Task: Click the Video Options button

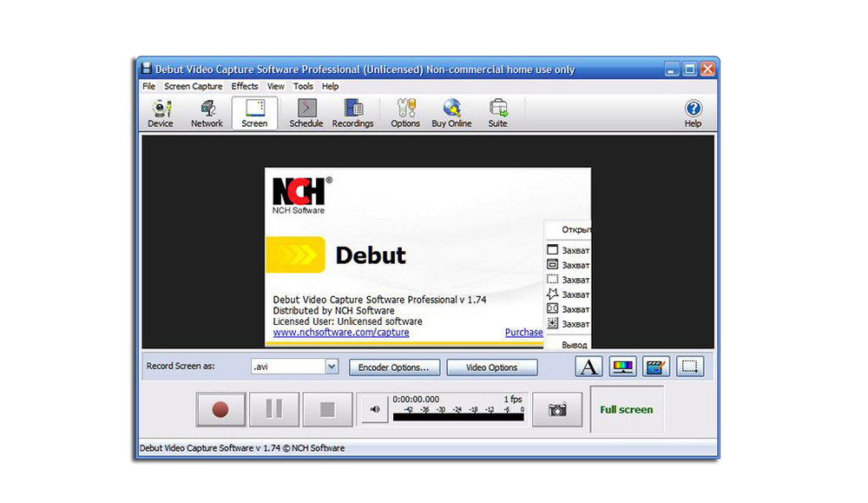Action: [x=491, y=367]
